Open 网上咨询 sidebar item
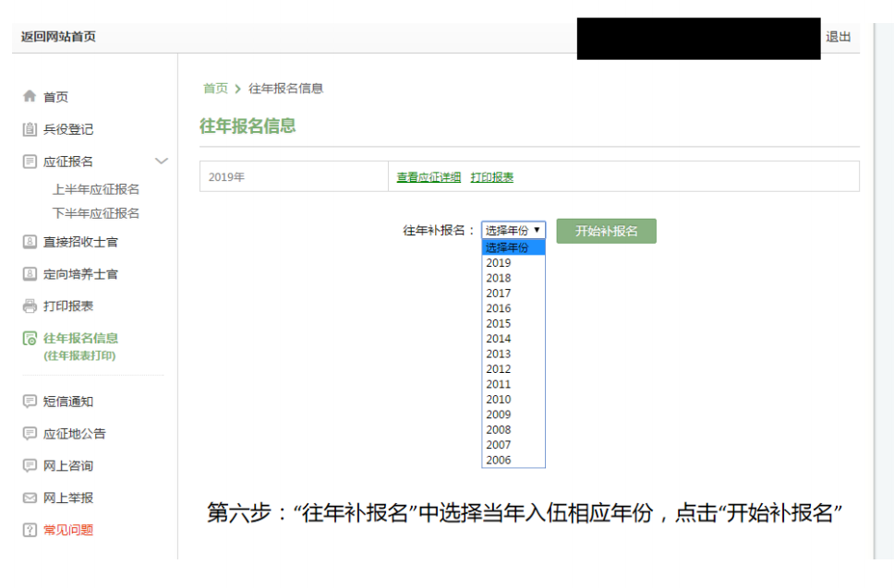This screenshot has height=588, width=894. coord(68,465)
